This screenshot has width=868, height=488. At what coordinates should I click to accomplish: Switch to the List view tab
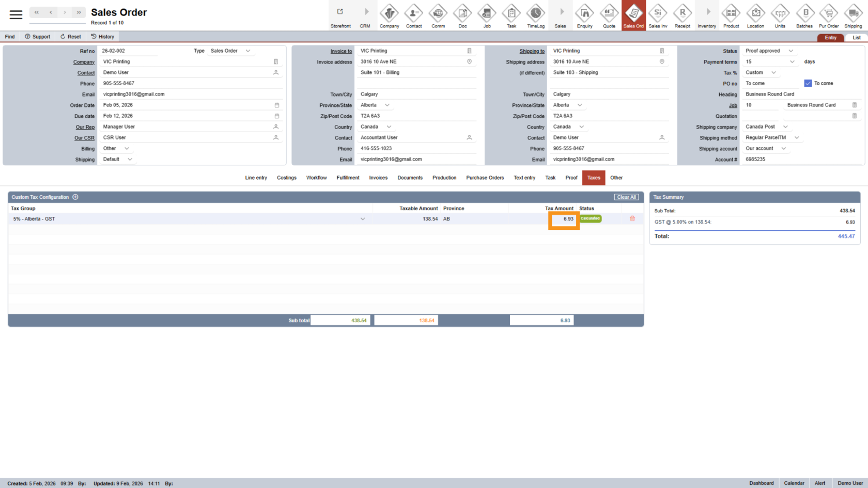click(856, 38)
